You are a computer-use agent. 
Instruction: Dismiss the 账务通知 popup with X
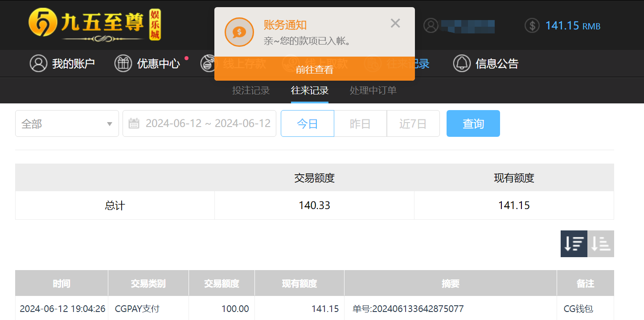395,23
